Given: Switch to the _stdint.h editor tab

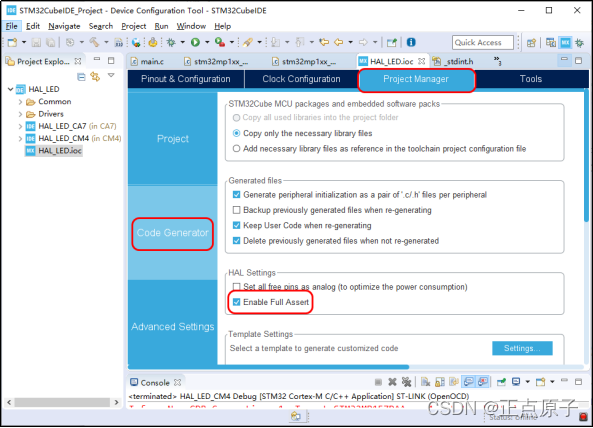Looking at the screenshot, I should click(x=453, y=61).
